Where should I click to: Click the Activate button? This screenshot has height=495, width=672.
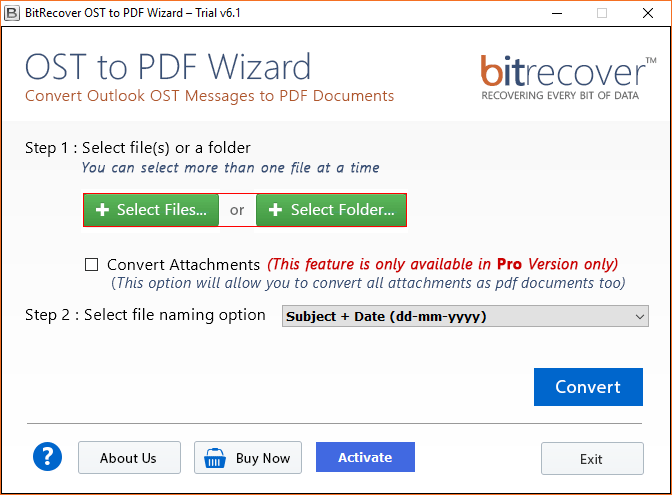[x=365, y=457]
